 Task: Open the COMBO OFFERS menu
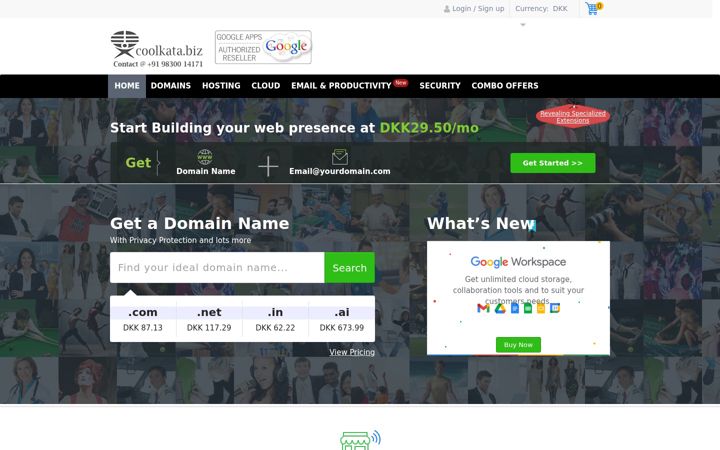pyautogui.click(x=505, y=86)
